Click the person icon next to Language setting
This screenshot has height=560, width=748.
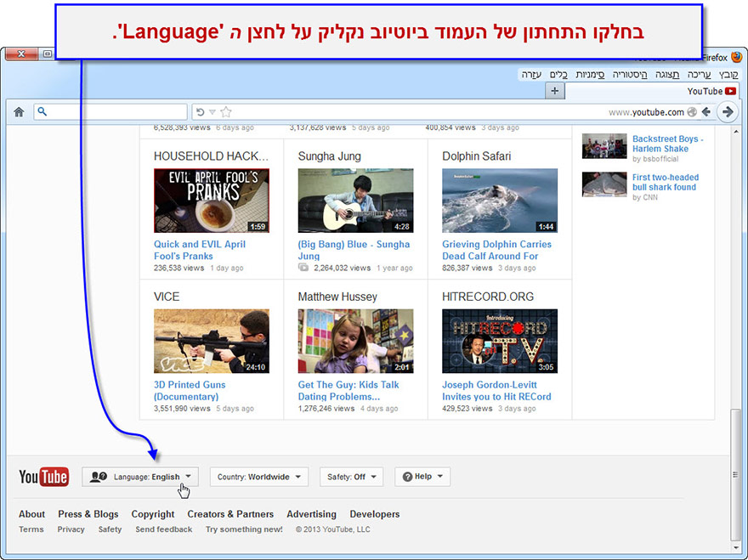point(99,477)
